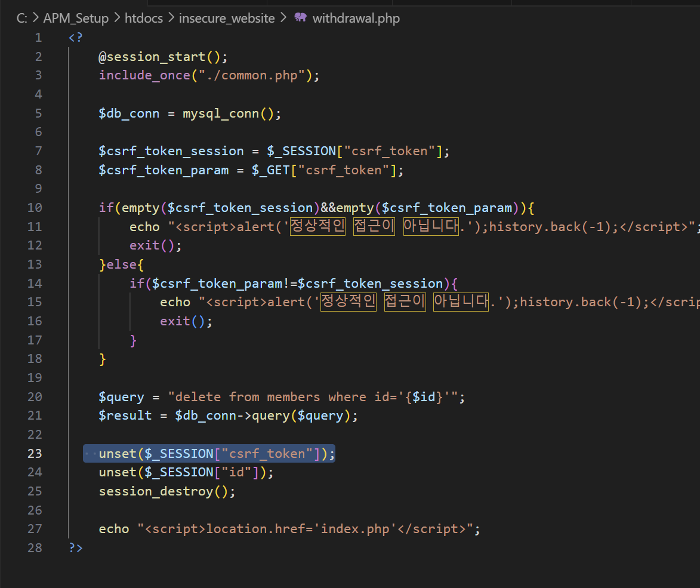Open the 'insecure_website' breadcrumb folder
The width and height of the screenshot is (700, 588).
click(227, 19)
